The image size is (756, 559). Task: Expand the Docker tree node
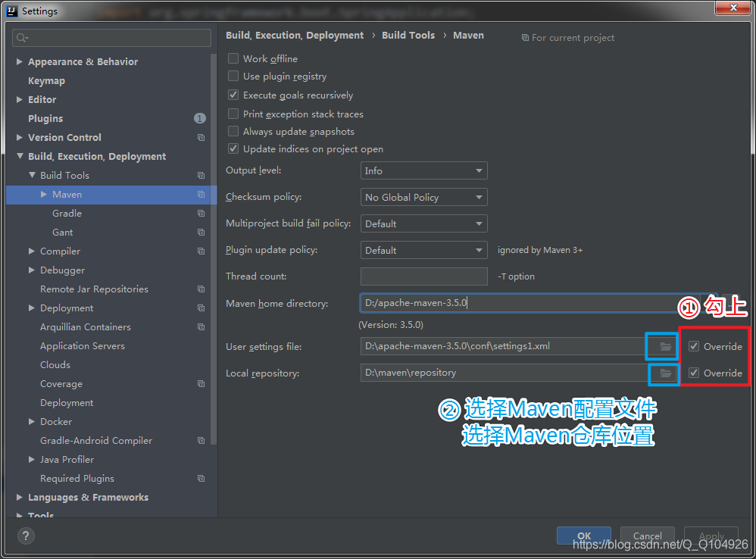point(31,421)
